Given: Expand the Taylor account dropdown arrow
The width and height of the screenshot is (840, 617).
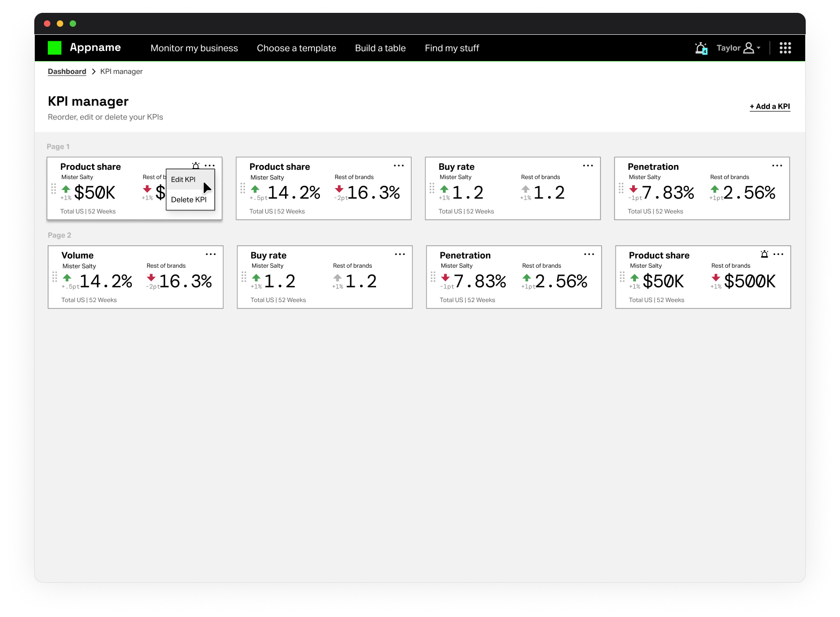Looking at the screenshot, I should pos(759,48).
